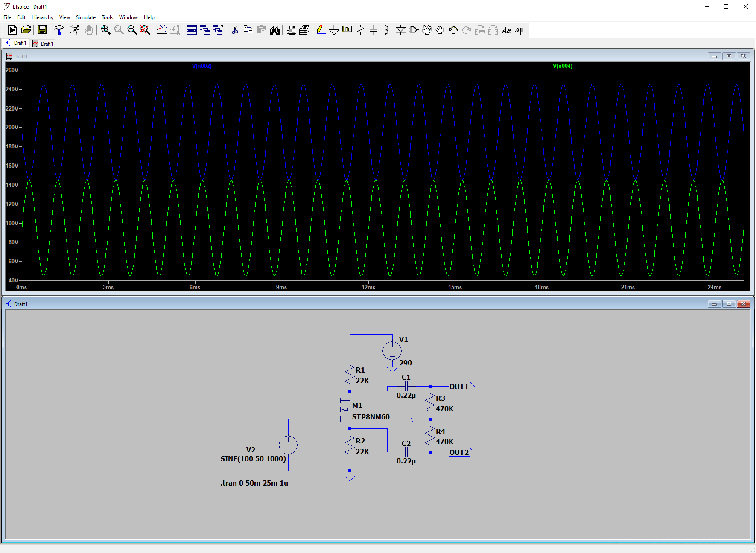Click the .tran 0 50m 25m 1u directive

(254, 483)
